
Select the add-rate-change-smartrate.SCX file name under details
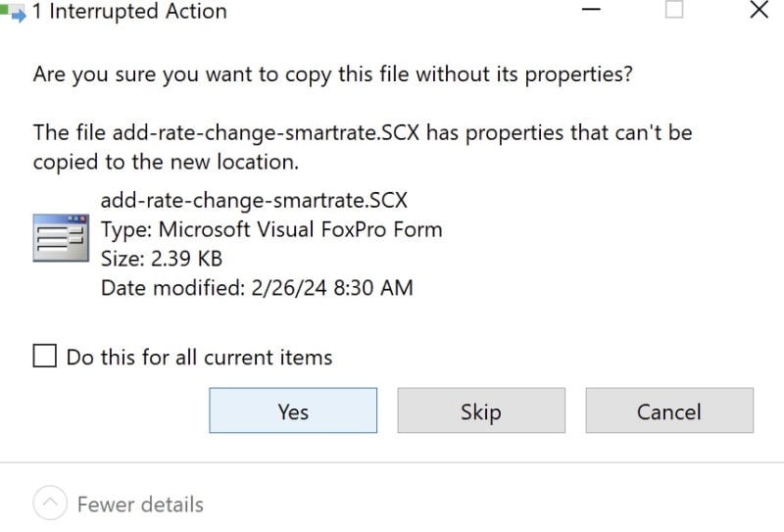coord(254,200)
